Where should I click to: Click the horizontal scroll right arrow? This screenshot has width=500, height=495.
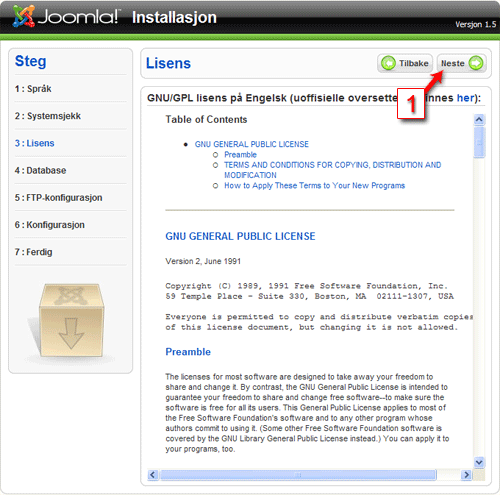466,475
